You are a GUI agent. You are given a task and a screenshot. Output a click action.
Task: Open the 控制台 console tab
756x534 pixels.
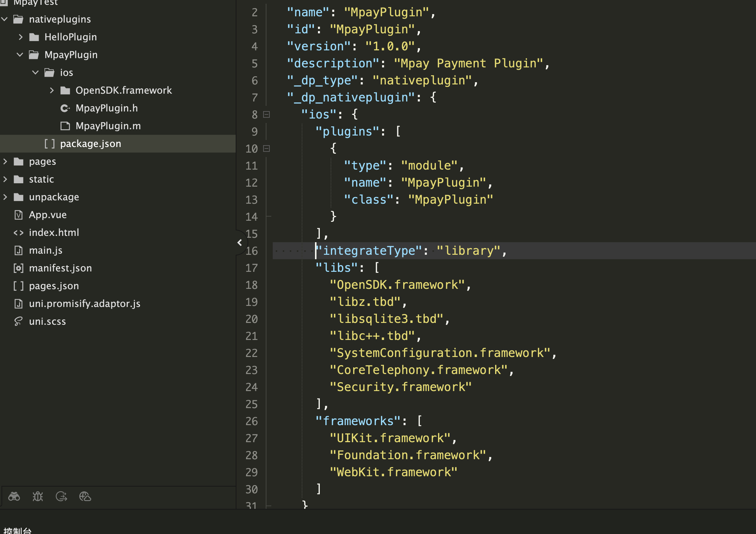pyautogui.click(x=17, y=530)
